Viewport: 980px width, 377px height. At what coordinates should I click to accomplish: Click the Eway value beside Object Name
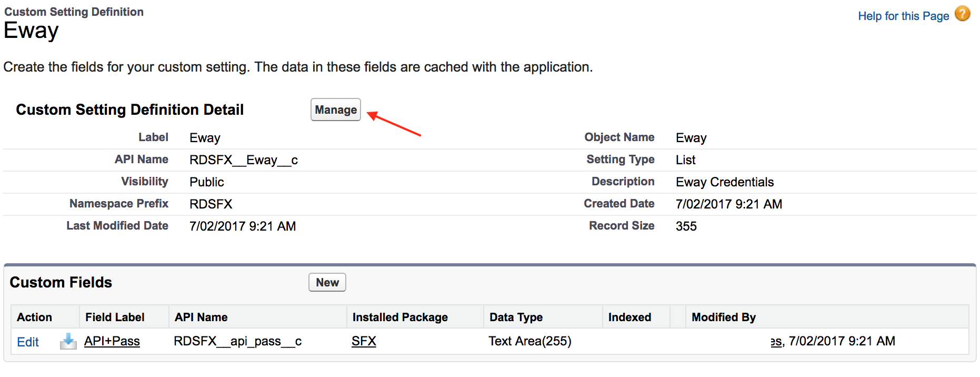click(691, 138)
